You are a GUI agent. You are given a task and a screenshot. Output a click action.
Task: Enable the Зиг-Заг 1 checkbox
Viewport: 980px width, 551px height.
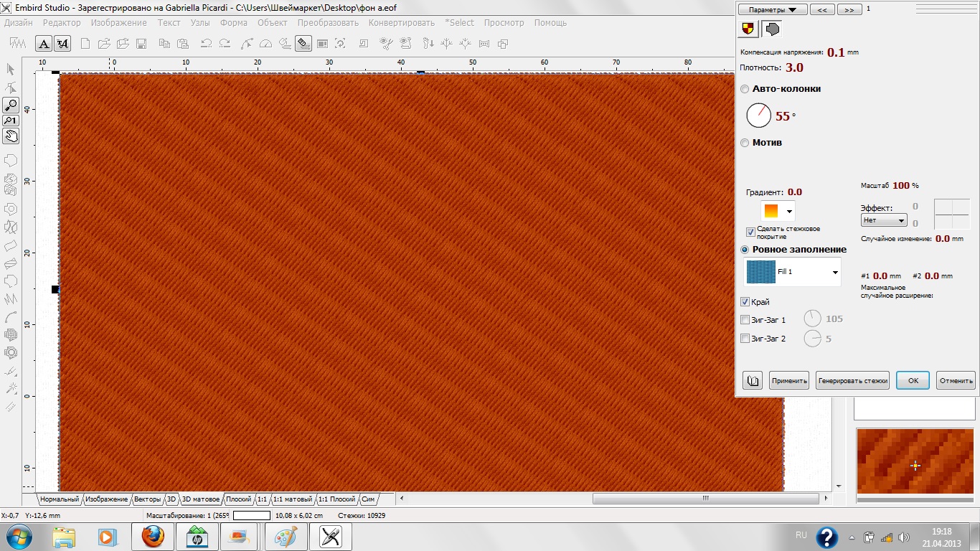745,320
